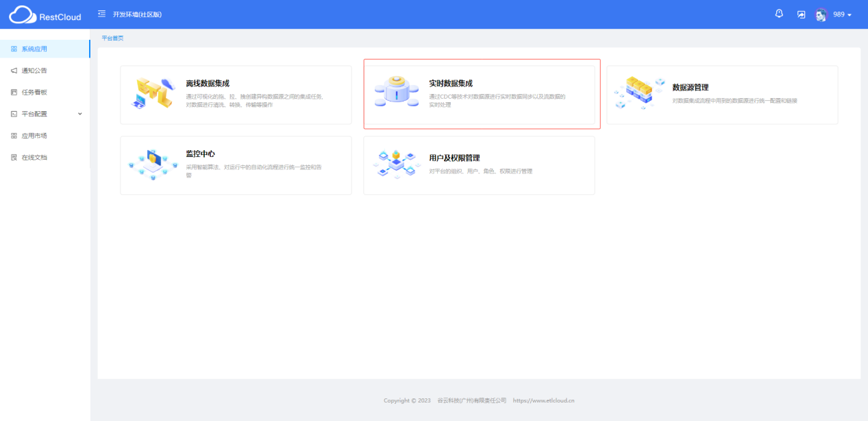Viewport: 868px width, 421px height.
Task: Click the 用户及权限管理 description text
Action: [x=480, y=171]
